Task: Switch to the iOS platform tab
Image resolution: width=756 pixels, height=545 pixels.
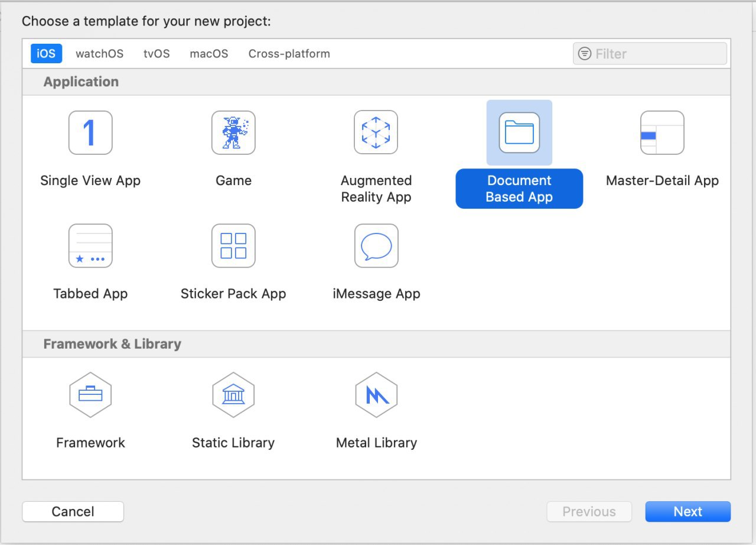Action: coord(46,54)
